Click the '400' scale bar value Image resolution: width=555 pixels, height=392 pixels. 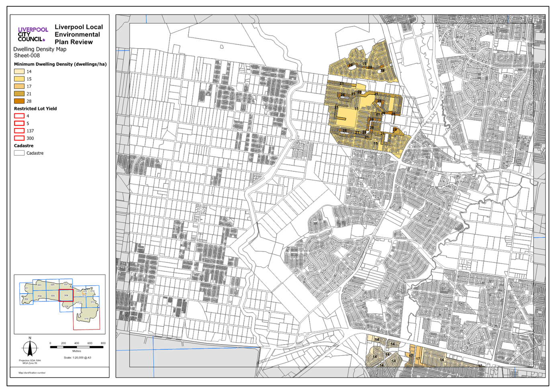tap(77, 343)
